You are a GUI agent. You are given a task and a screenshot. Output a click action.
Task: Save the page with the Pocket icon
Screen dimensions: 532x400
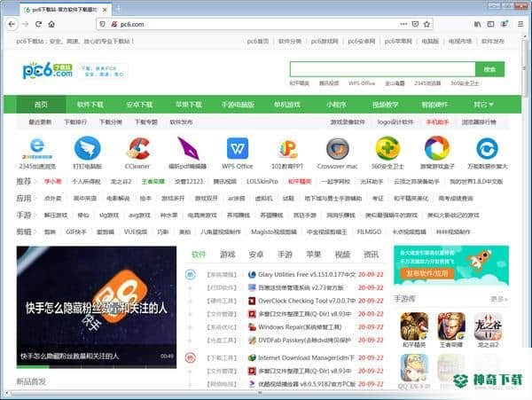pos(415,24)
